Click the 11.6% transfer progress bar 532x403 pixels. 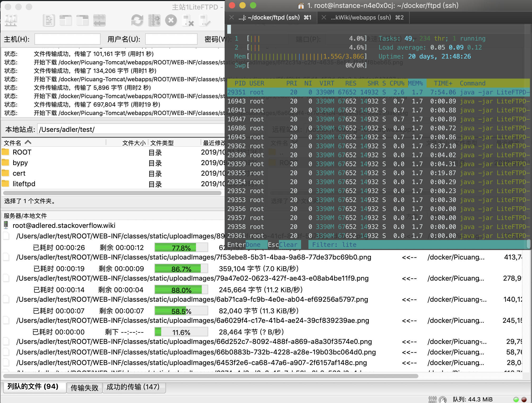point(181,332)
